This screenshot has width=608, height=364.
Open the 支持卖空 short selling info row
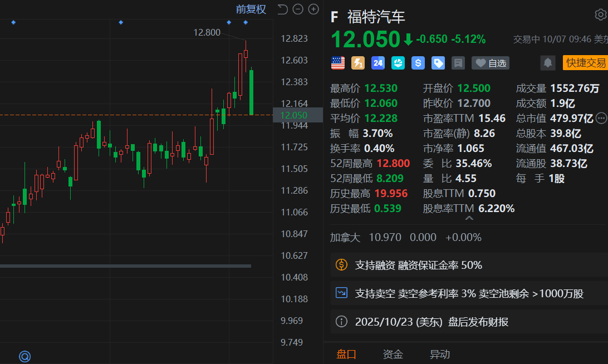click(x=469, y=293)
